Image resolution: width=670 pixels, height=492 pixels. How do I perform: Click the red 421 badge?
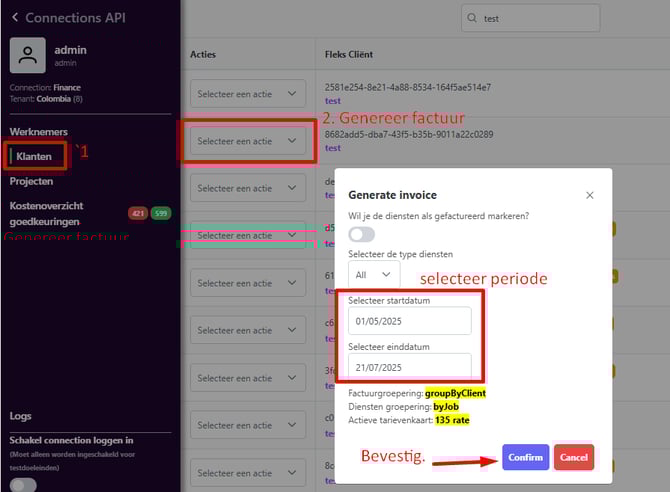[138, 213]
